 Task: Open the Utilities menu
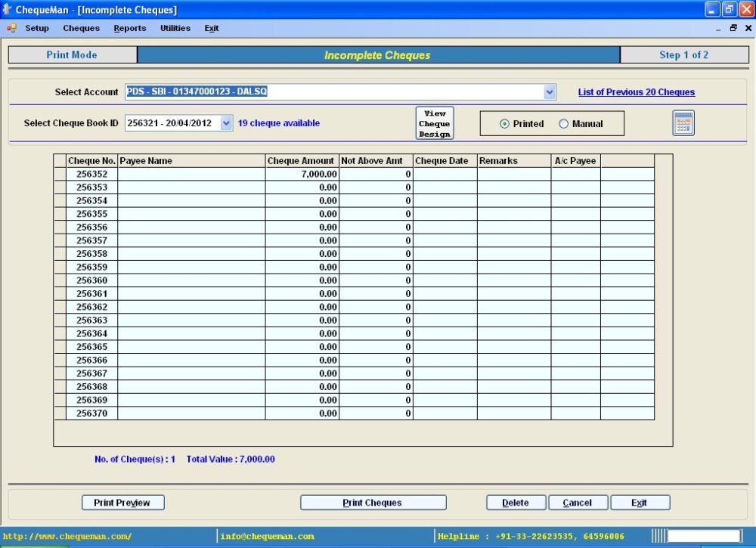click(175, 28)
